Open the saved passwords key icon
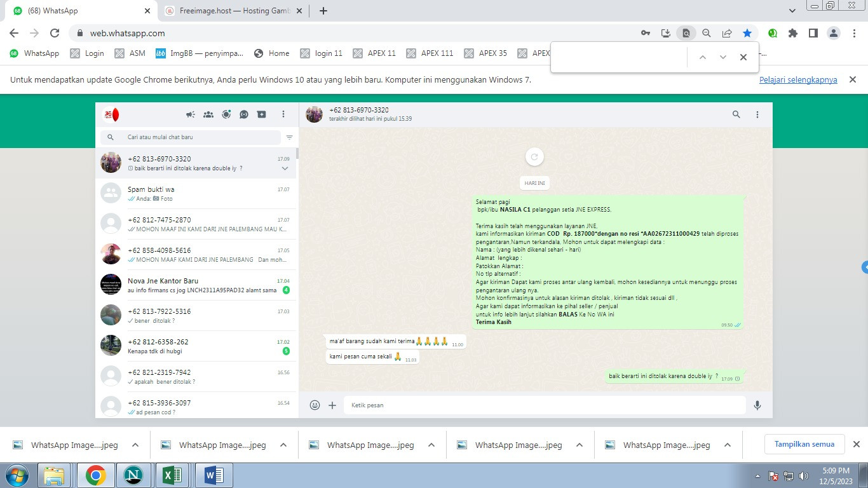The width and height of the screenshot is (868, 488). tap(646, 33)
